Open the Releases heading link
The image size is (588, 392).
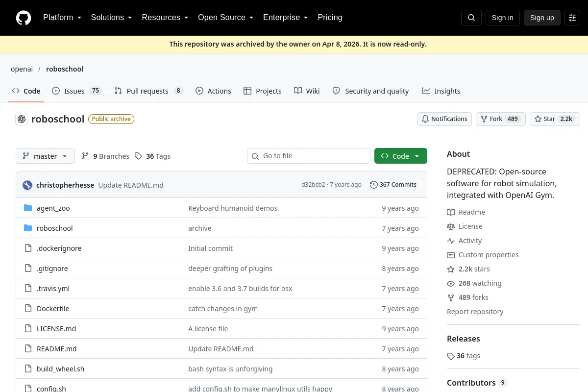(464, 339)
